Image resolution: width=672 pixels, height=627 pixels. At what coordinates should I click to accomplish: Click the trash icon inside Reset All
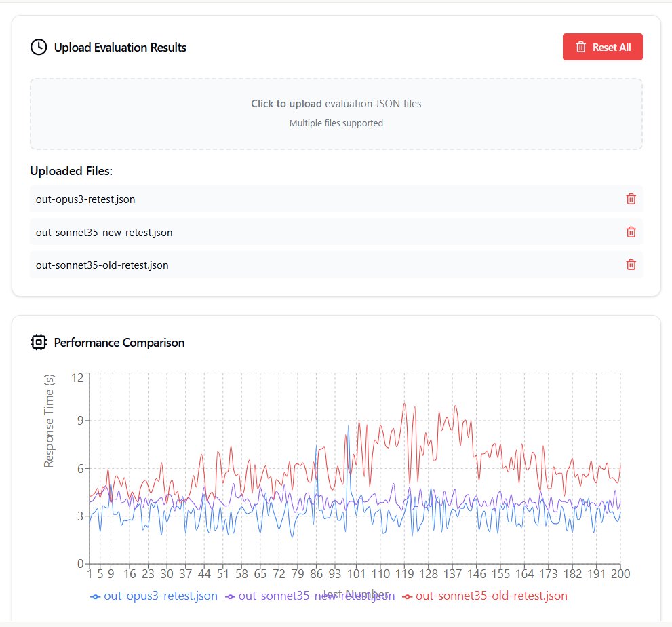[x=580, y=47]
